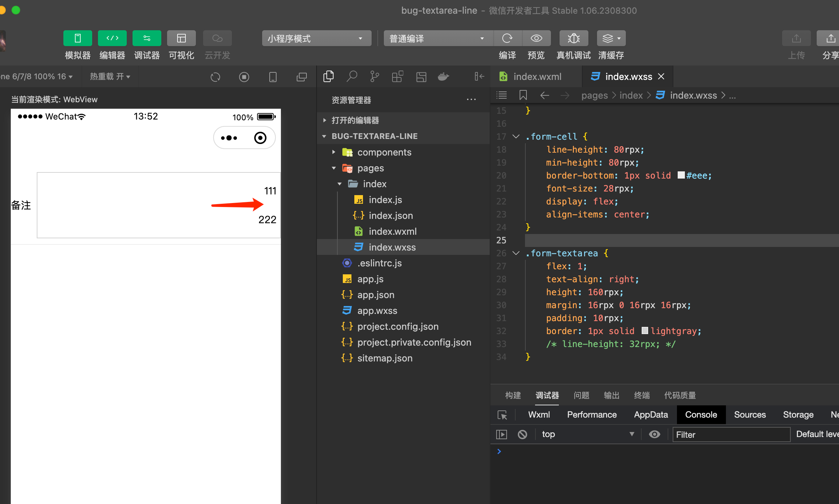Open the Docker whale icon panel
Viewport: 839px width, 504px height.
coord(443,76)
